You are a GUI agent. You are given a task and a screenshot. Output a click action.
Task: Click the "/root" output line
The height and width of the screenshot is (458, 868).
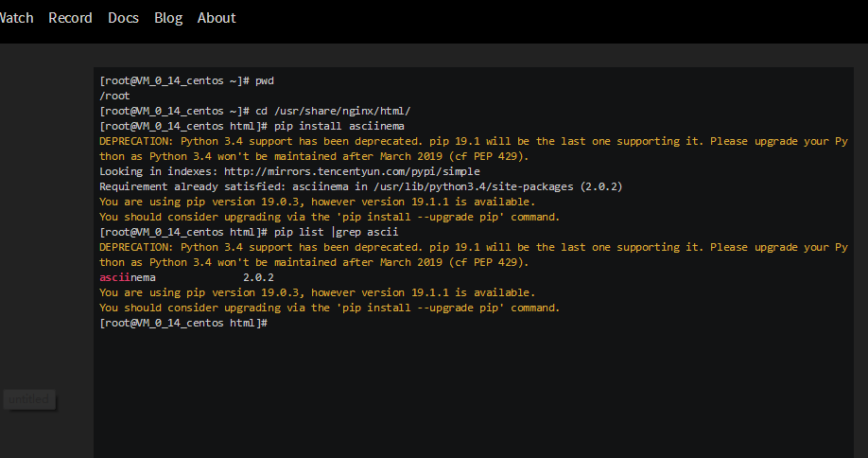click(x=114, y=96)
